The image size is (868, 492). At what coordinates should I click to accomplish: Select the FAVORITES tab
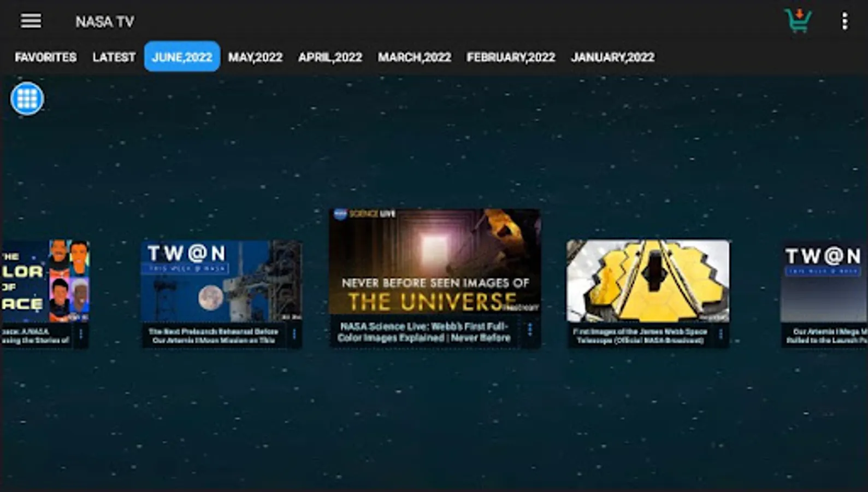pos(46,57)
